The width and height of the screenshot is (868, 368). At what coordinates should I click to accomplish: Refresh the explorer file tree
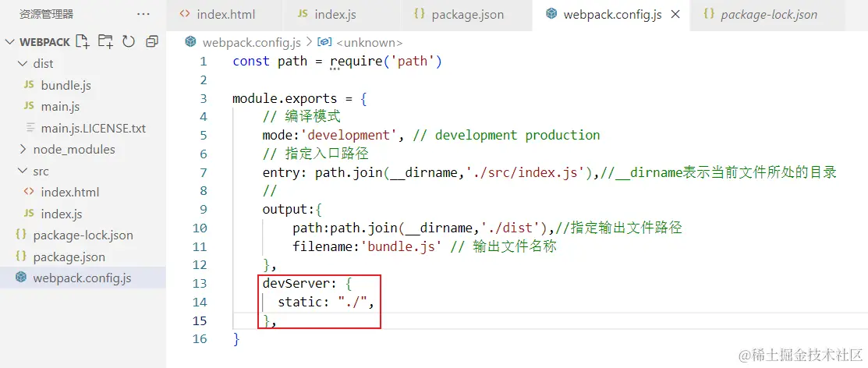click(x=129, y=41)
